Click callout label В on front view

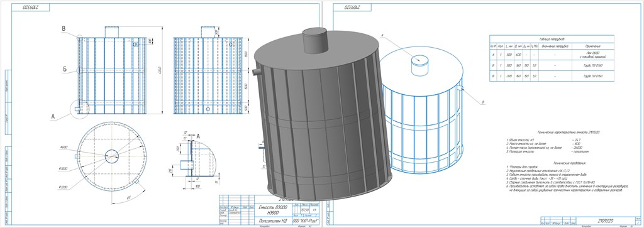(x=64, y=28)
